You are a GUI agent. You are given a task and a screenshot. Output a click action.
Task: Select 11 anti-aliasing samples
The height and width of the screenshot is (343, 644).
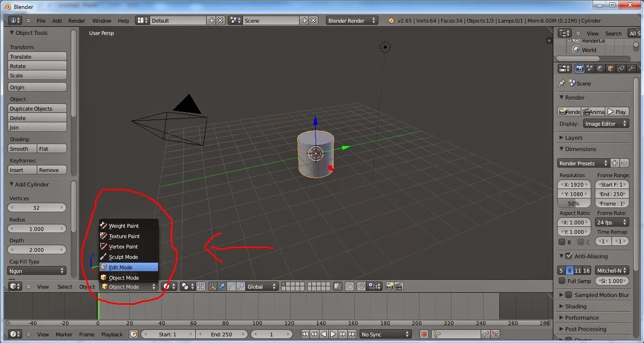578,271
